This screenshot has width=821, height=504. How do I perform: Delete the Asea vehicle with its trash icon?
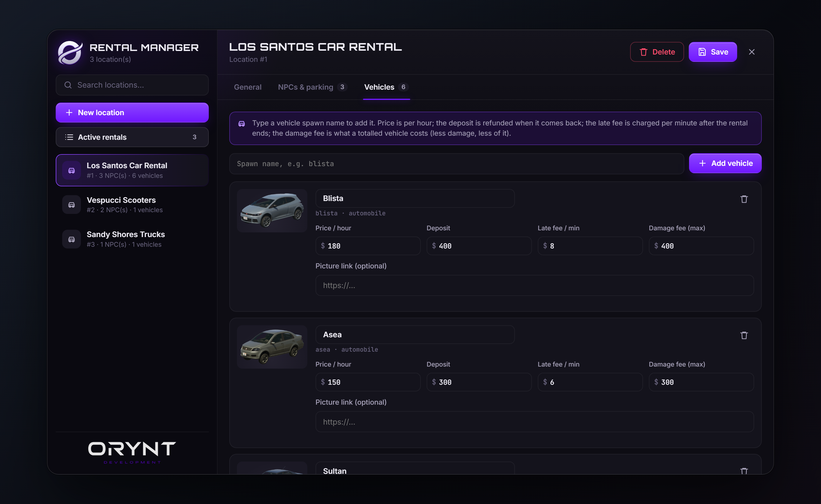pyautogui.click(x=744, y=335)
